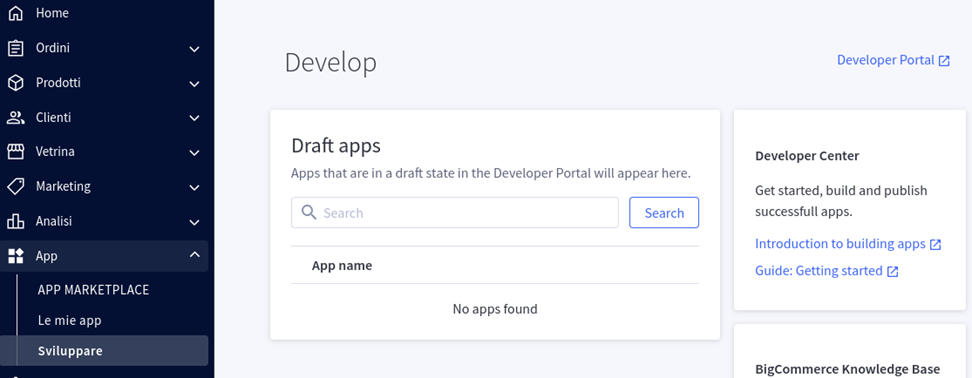The image size is (972, 378).
Task: Click the Marketing tag icon
Action: pyautogui.click(x=15, y=187)
